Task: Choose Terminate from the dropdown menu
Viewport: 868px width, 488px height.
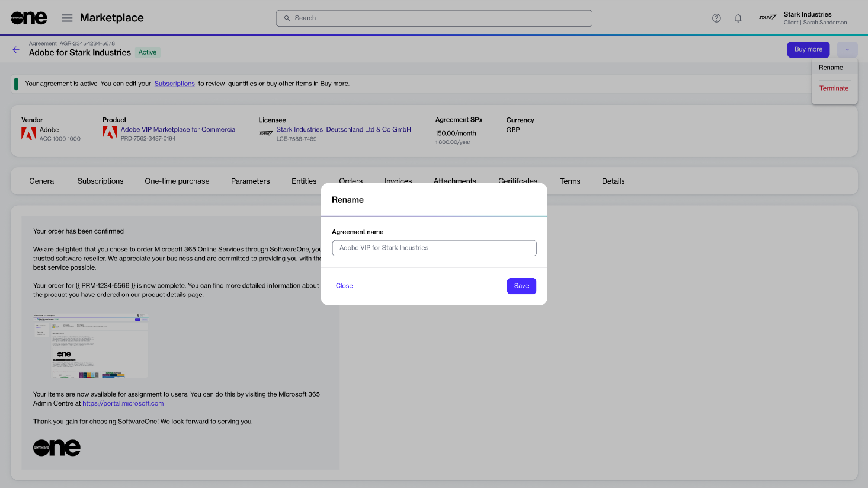Action: (x=834, y=88)
